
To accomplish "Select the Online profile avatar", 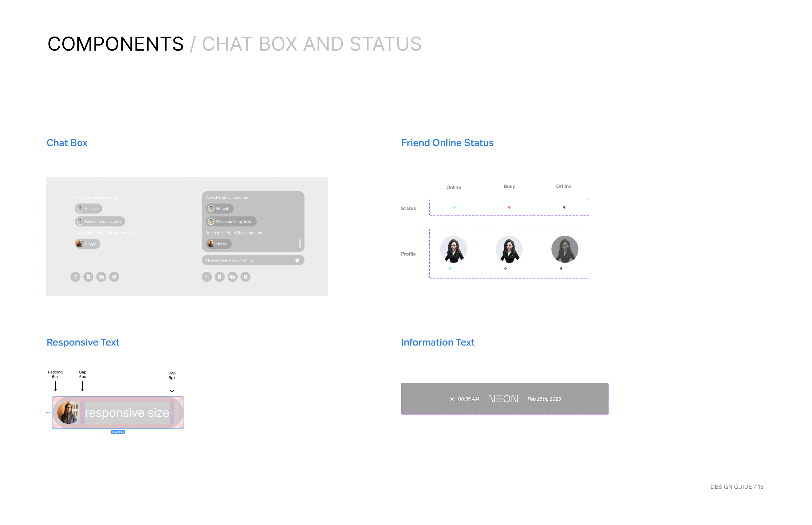I will coord(454,249).
